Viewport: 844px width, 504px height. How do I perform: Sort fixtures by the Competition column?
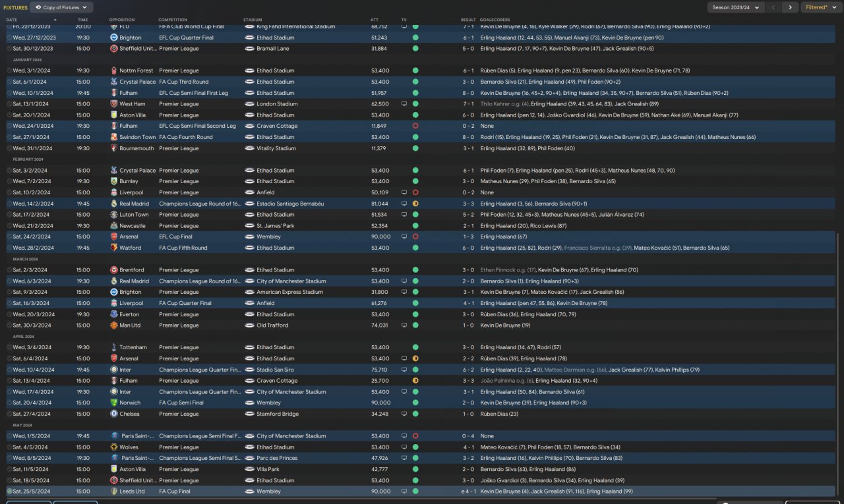[x=173, y=20]
